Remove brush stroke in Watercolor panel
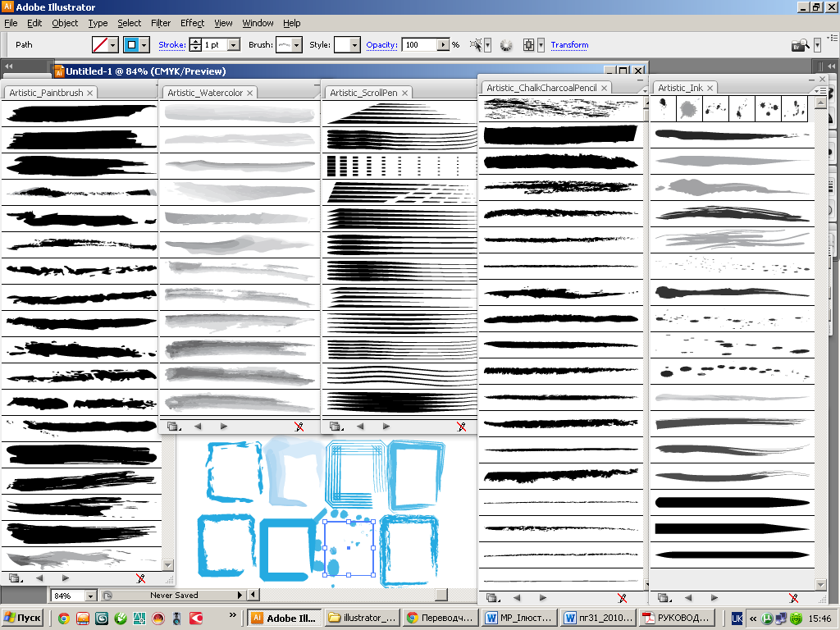The height and width of the screenshot is (630, 840). coord(299,427)
